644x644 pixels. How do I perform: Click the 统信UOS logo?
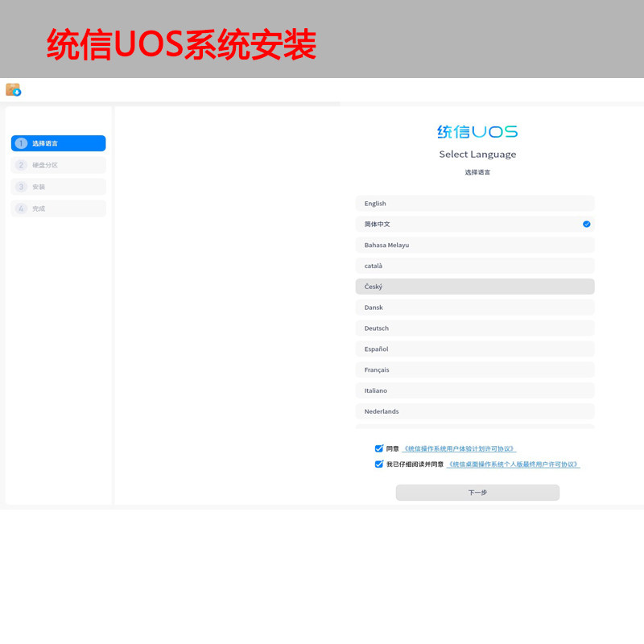pos(477,132)
